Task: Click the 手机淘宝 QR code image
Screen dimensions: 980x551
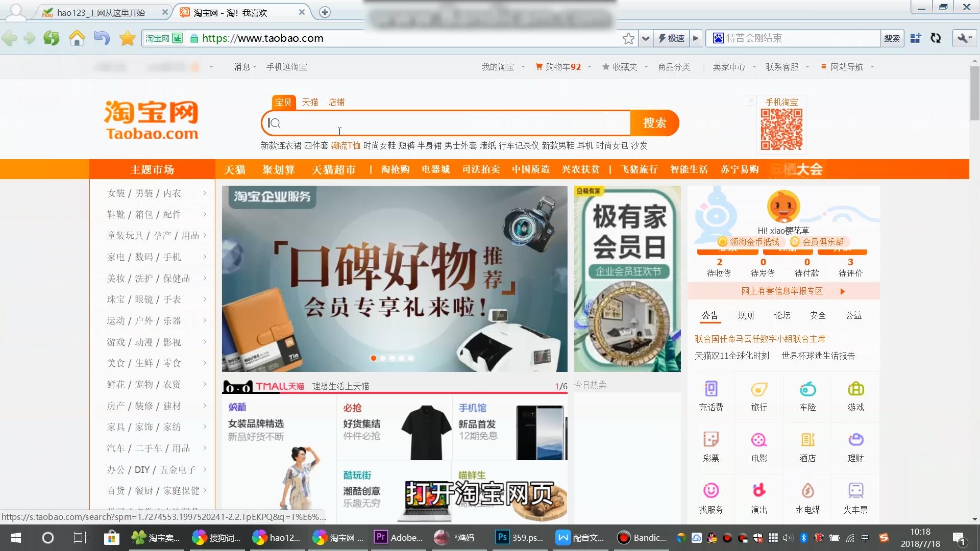Action: tap(781, 130)
